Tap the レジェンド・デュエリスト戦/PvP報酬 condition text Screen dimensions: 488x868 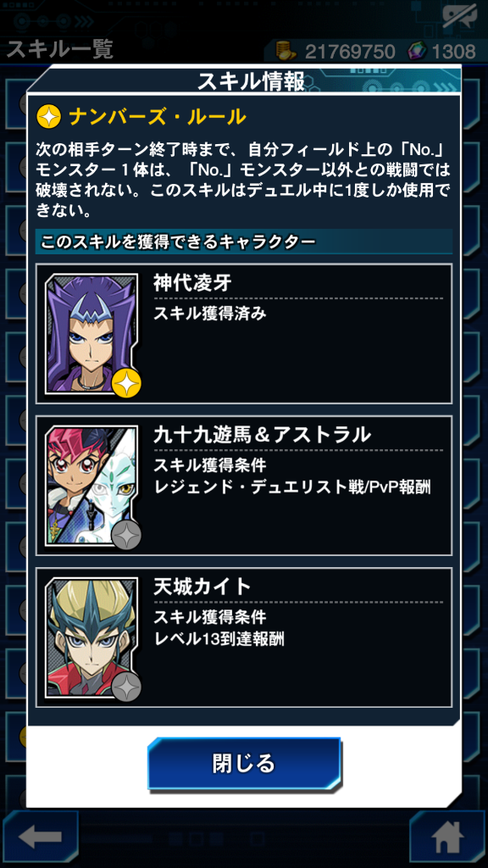coord(292,487)
